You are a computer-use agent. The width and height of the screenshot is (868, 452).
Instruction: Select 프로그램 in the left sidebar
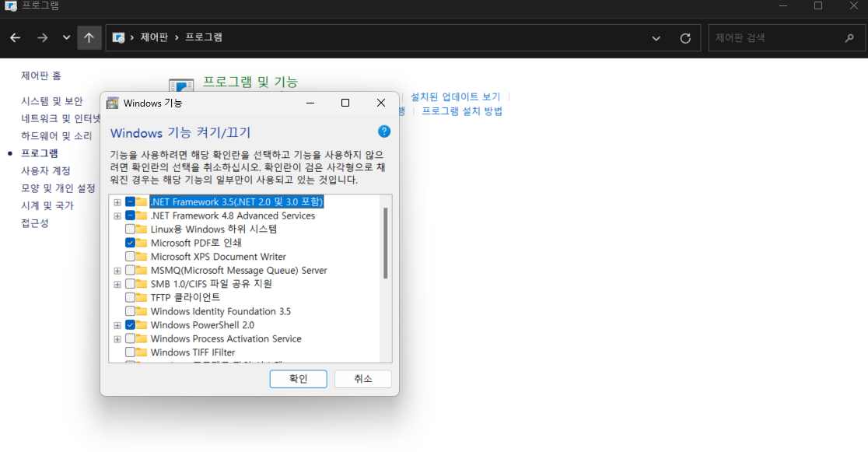click(40, 153)
